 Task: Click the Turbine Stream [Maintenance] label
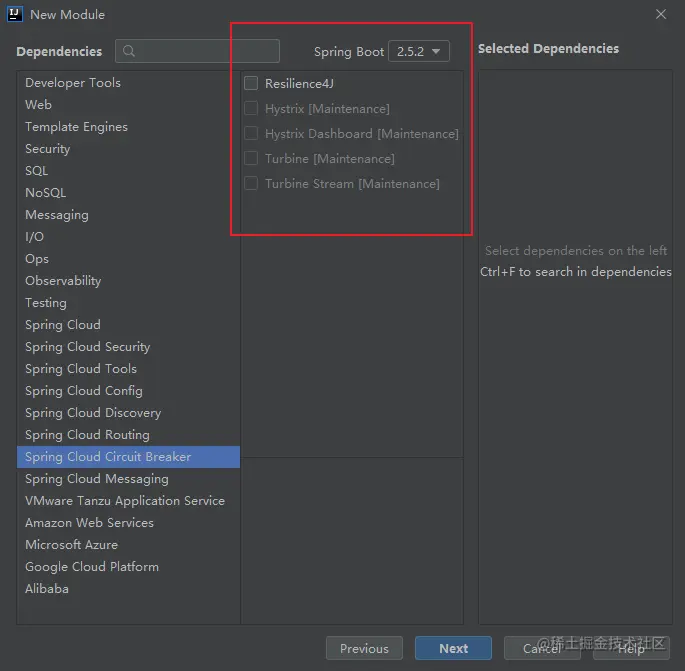[352, 183]
